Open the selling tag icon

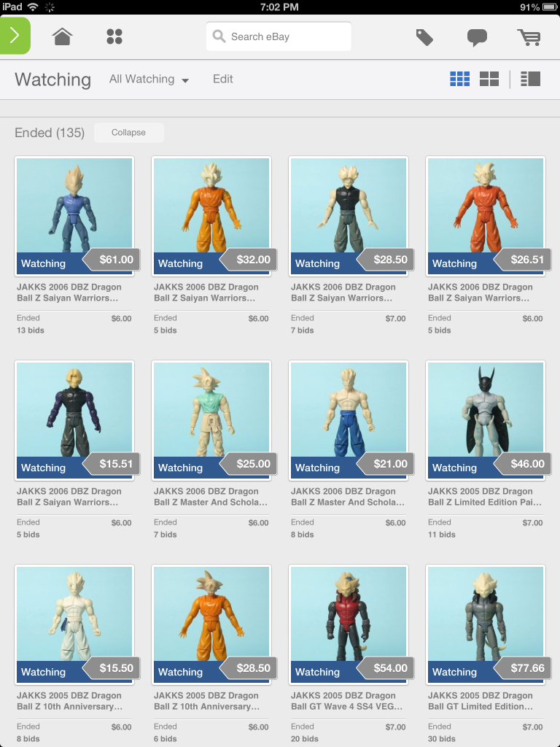coord(424,37)
